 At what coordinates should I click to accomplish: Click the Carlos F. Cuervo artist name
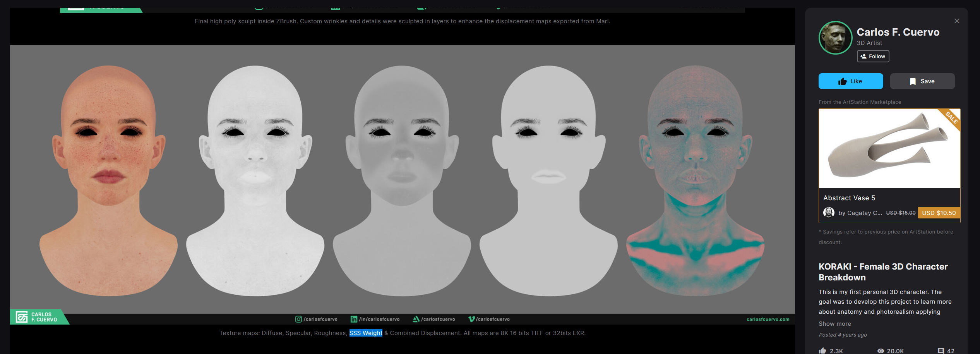click(898, 32)
